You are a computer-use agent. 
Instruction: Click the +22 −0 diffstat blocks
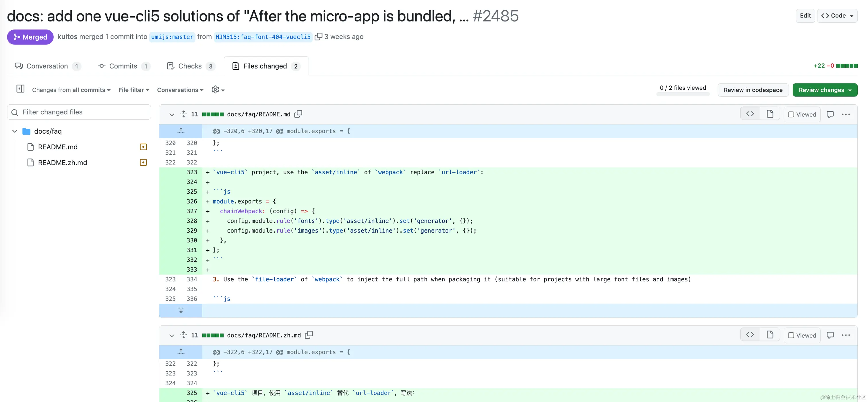[847, 66]
